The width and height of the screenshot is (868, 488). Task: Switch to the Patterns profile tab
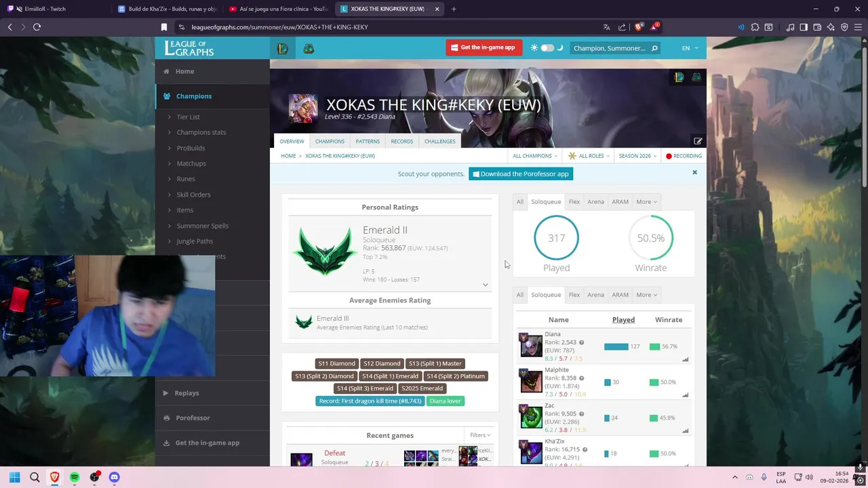[x=368, y=141]
